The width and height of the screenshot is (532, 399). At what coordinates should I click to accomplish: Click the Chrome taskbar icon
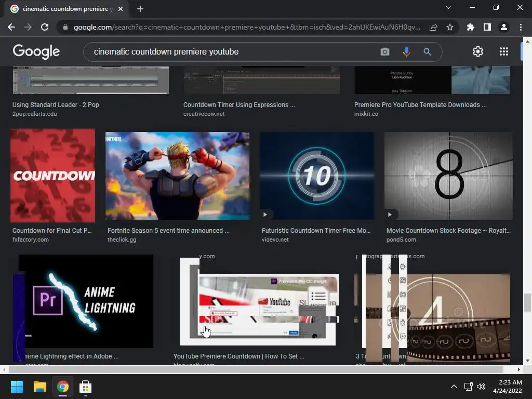click(x=63, y=387)
